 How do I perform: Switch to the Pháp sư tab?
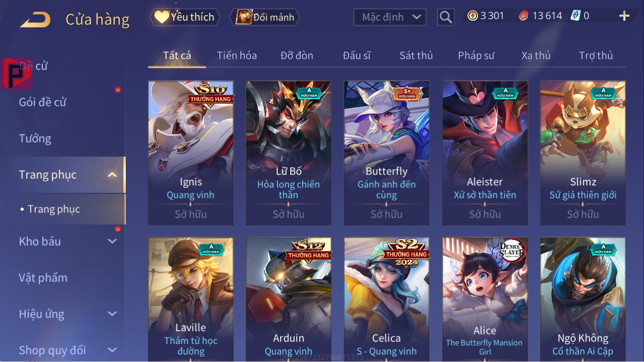tap(476, 55)
